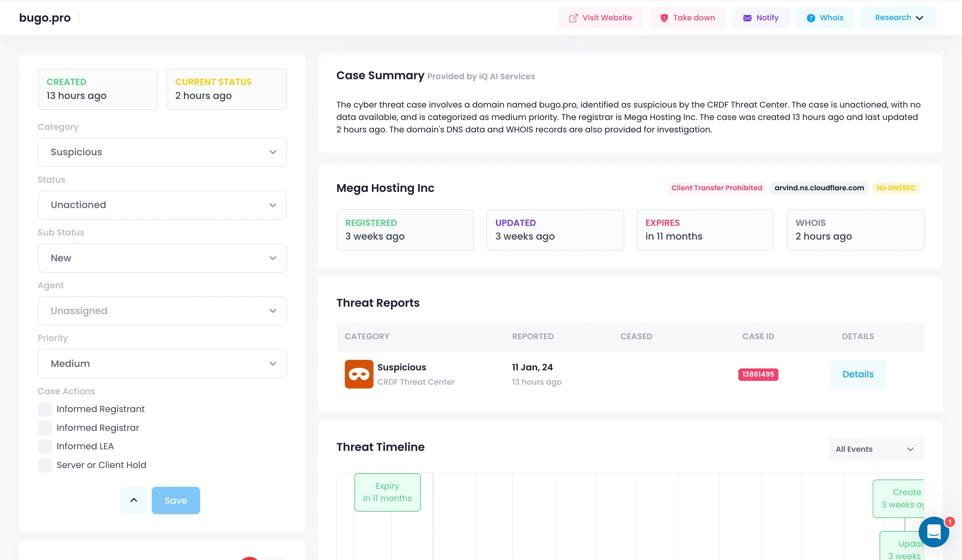Check the Informed Registrant checkbox
This screenshot has height=560, width=962.
[45, 409]
